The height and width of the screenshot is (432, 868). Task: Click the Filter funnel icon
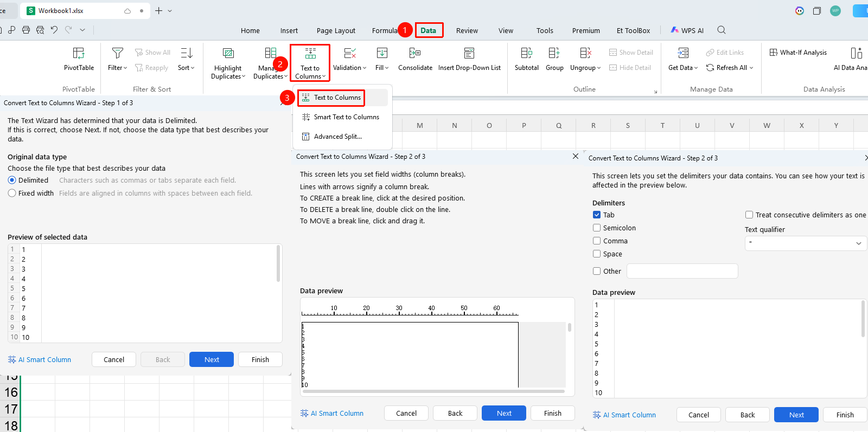117,53
